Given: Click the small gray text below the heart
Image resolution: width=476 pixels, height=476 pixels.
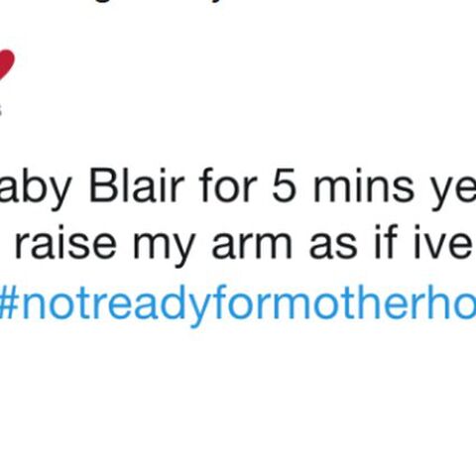Looking at the screenshot, I should point(1,111).
